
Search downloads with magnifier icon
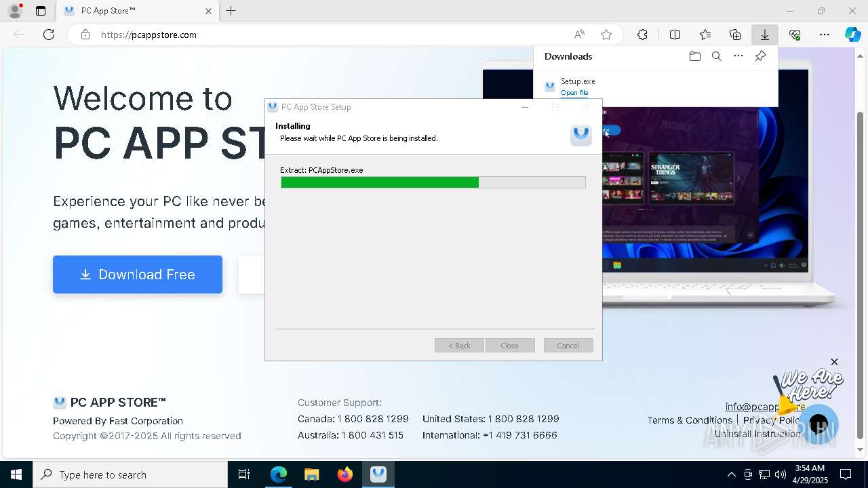[716, 56]
